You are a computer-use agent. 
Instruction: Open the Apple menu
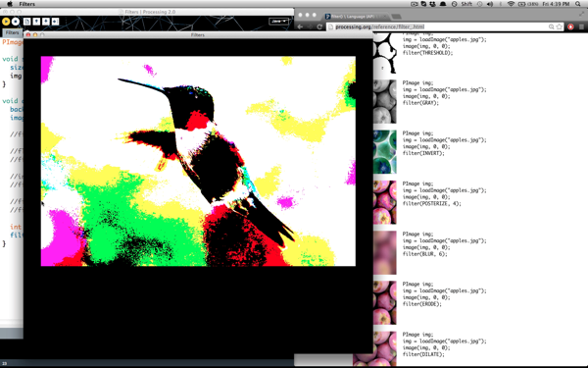coord(10,4)
